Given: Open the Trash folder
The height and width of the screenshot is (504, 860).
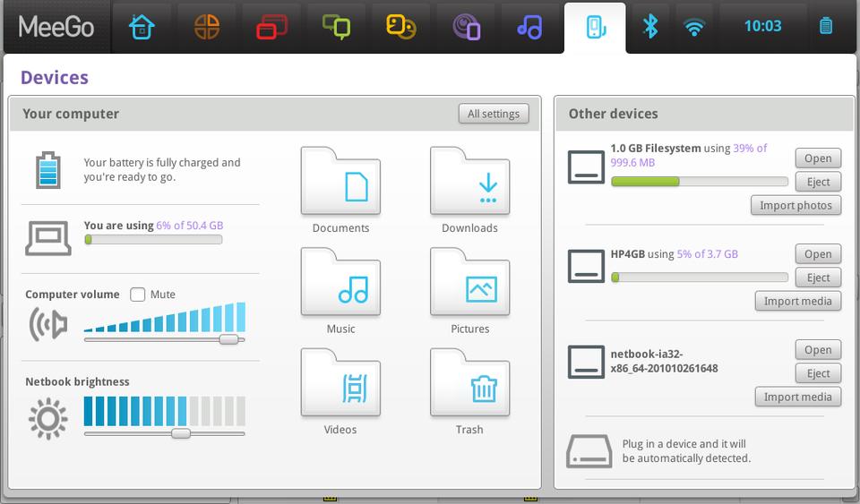Looking at the screenshot, I should point(469,384).
